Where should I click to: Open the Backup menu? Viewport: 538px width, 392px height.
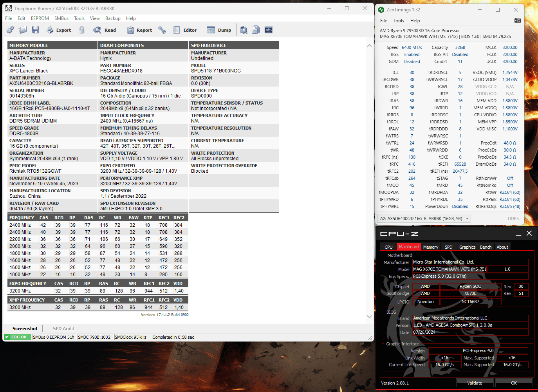[113, 18]
